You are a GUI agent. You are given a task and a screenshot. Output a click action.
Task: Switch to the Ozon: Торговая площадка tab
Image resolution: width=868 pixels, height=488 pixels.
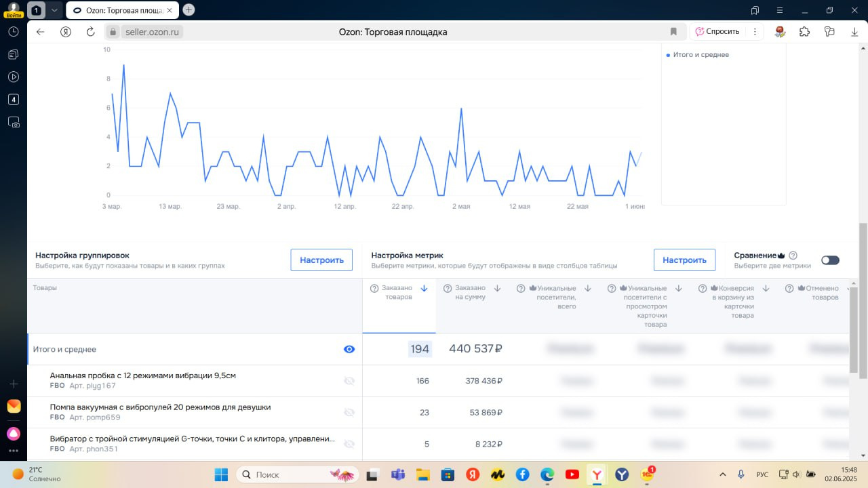click(122, 10)
